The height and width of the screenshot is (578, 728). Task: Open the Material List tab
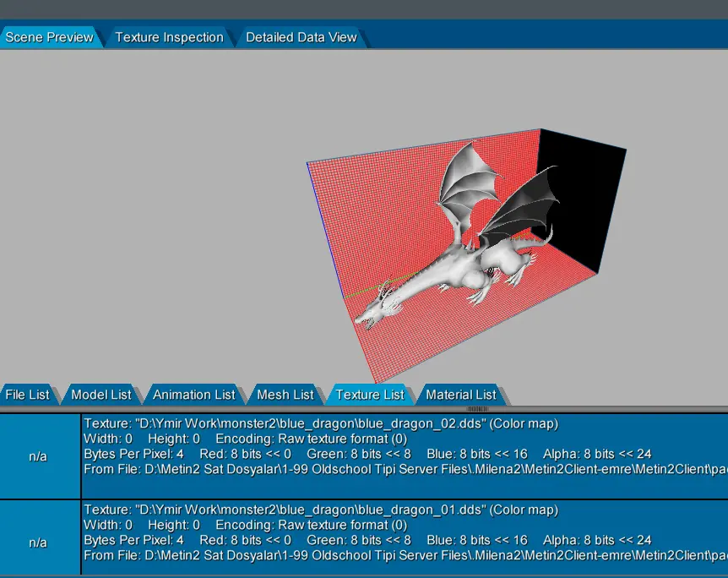(461, 395)
